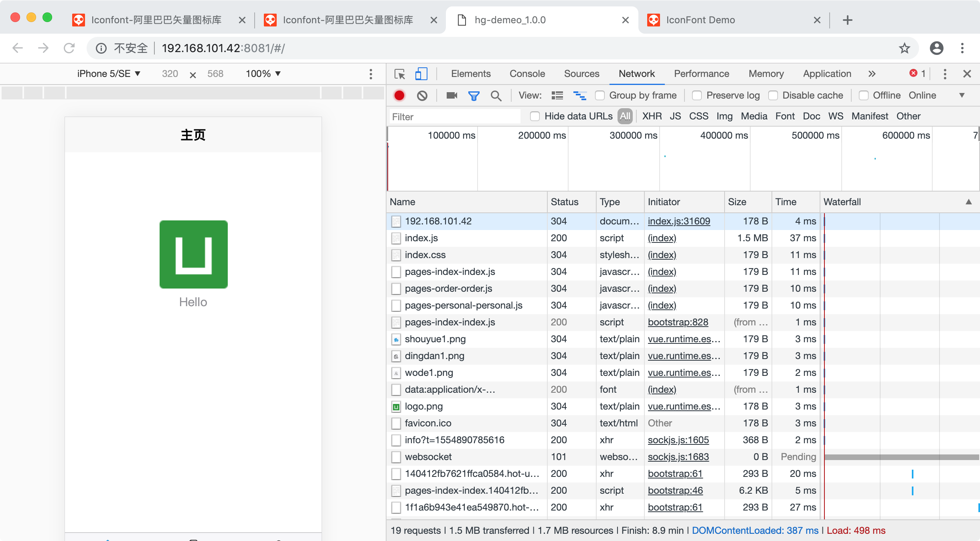Activate inspect element picker icon
Image resolution: width=980 pixels, height=541 pixels.
(400, 74)
